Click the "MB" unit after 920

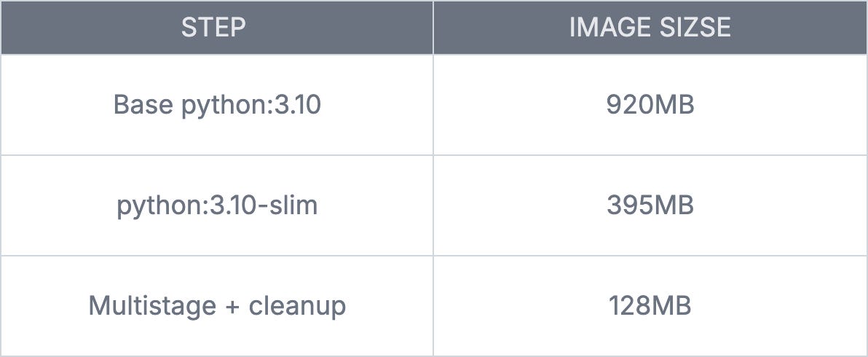[674, 105]
